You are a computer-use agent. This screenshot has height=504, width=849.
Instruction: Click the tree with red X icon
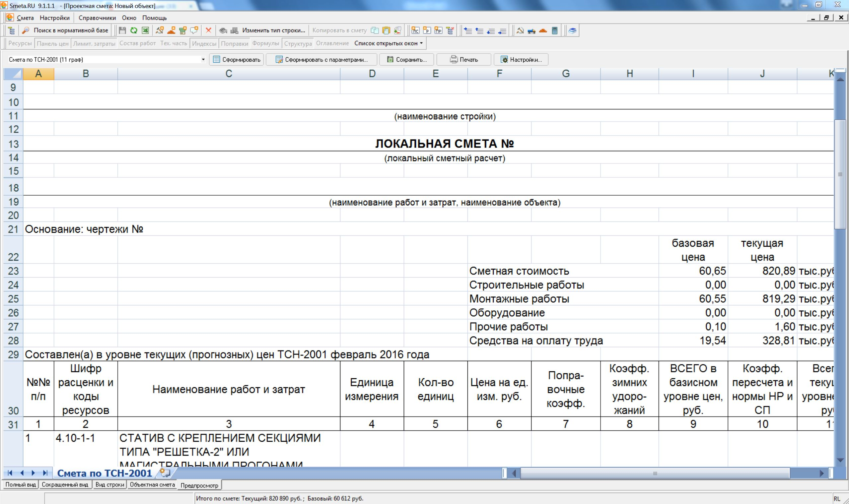coord(450,31)
